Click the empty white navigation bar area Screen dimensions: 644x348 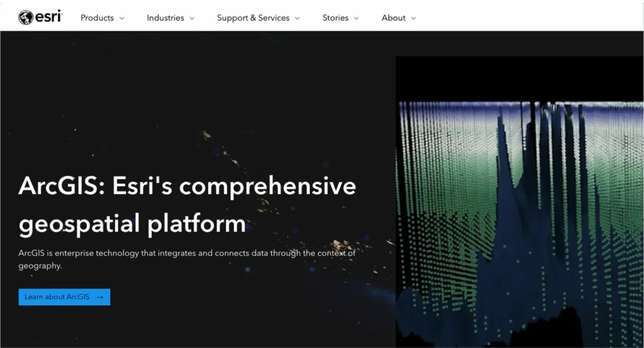pos(535,18)
